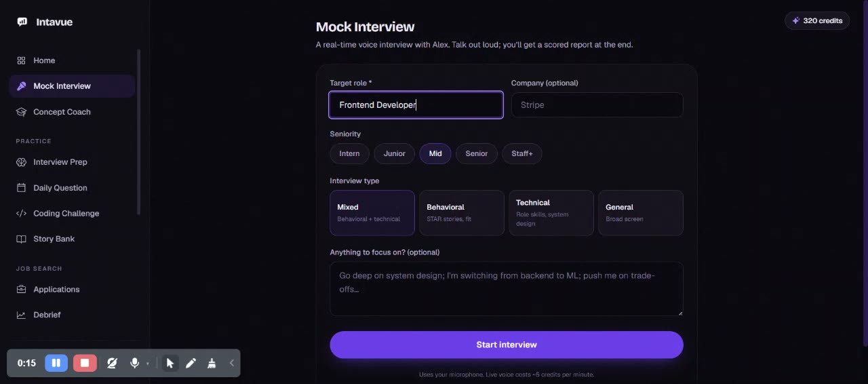The width and height of the screenshot is (868, 384).
Task: Collapse the recorder toolbar with chevron
Action: tap(232, 363)
